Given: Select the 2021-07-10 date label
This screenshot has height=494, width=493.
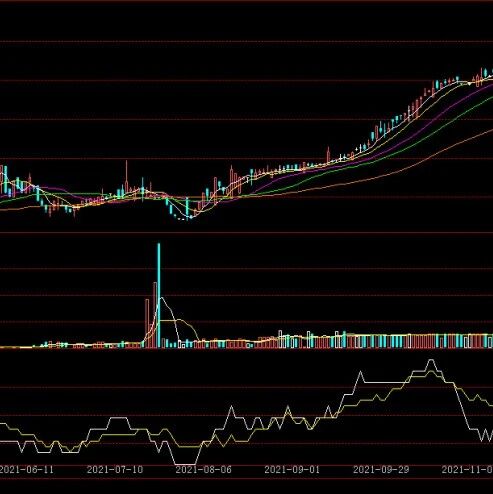Looking at the screenshot, I should coord(115,470).
